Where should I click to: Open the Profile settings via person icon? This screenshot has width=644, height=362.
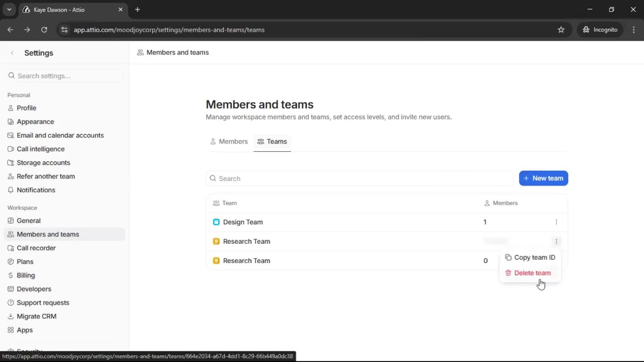pyautogui.click(x=11, y=108)
